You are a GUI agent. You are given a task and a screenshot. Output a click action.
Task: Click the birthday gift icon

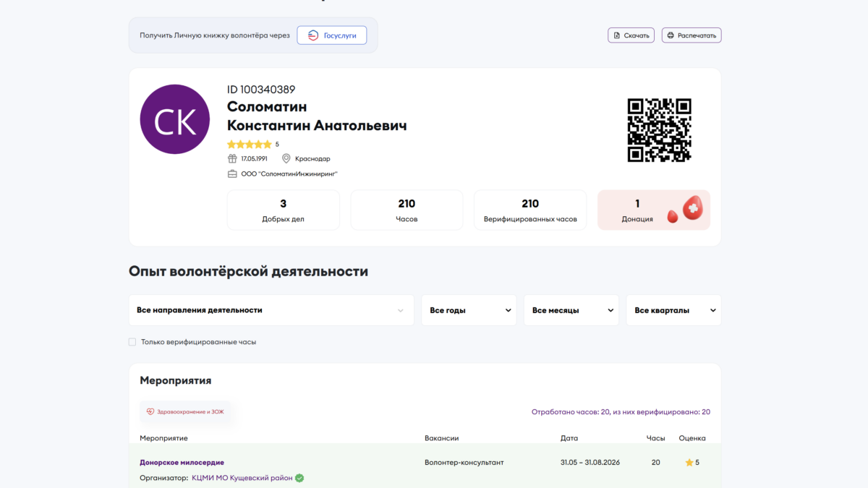coord(232,158)
